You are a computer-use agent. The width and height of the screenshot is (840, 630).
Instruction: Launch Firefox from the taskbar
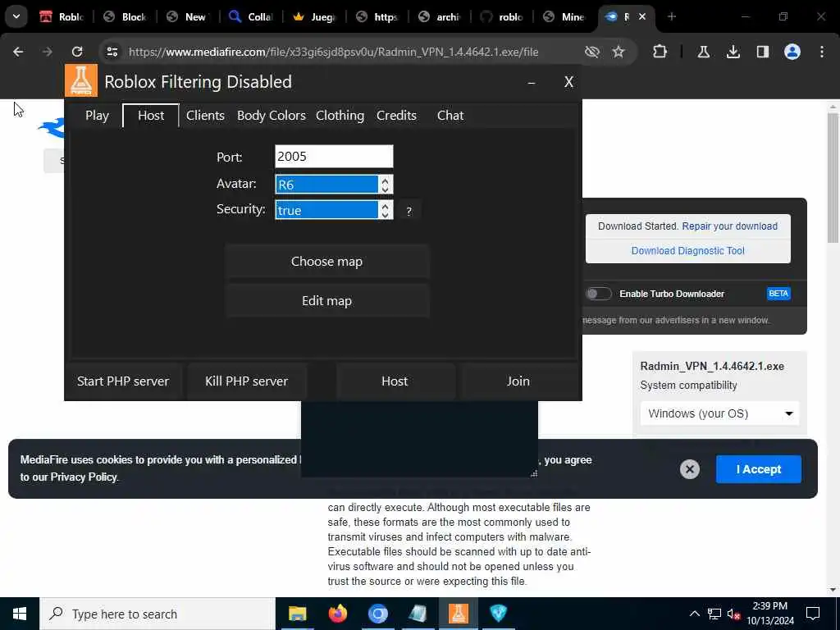pos(337,614)
